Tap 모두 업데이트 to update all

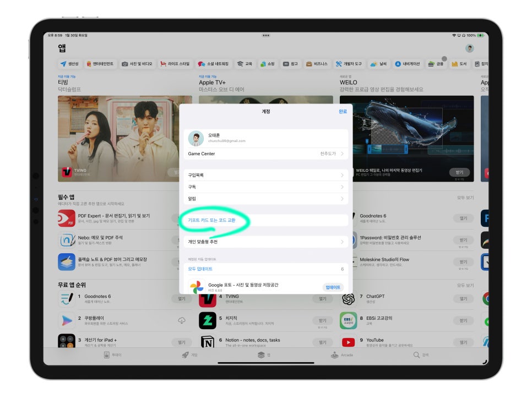pos(200,269)
